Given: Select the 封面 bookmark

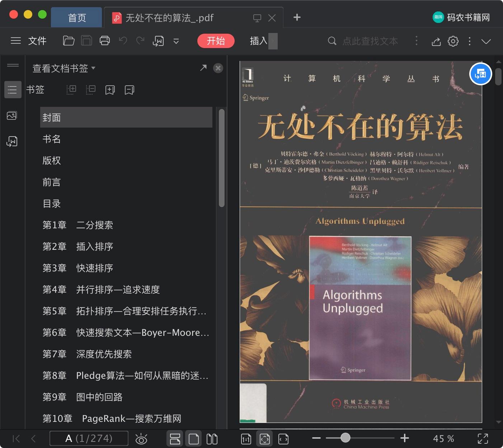Looking at the screenshot, I should click(x=126, y=117).
